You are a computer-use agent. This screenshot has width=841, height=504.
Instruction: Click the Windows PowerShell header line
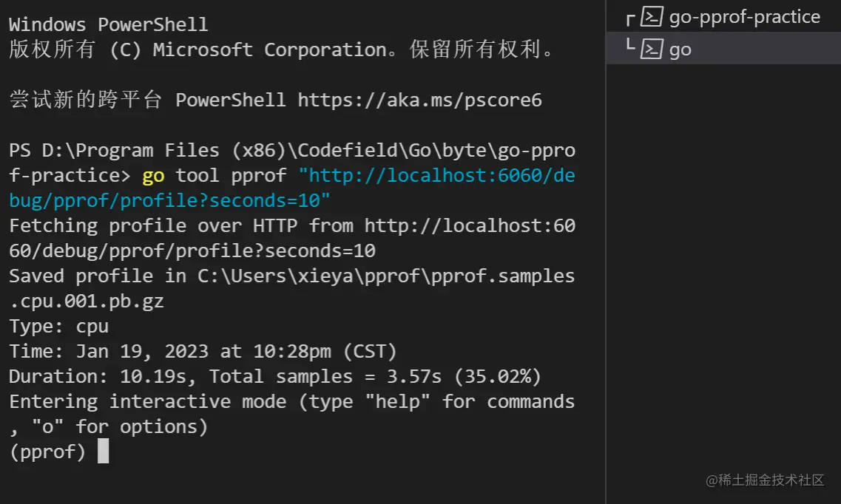point(108,24)
